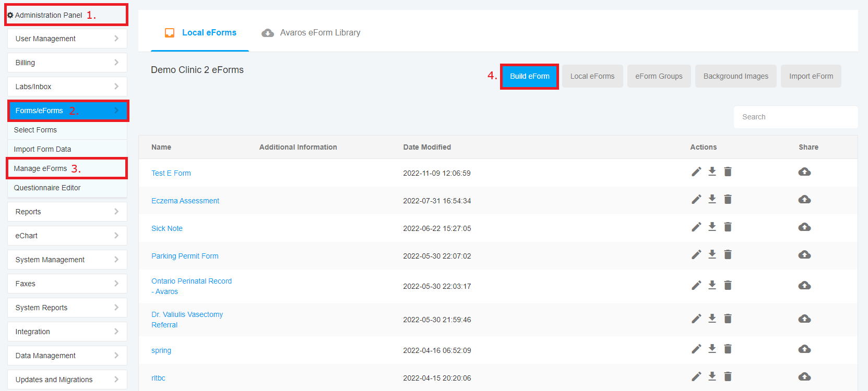868x391 pixels.
Task: Expand Labs/Inbox menu section
Action: (67, 87)
